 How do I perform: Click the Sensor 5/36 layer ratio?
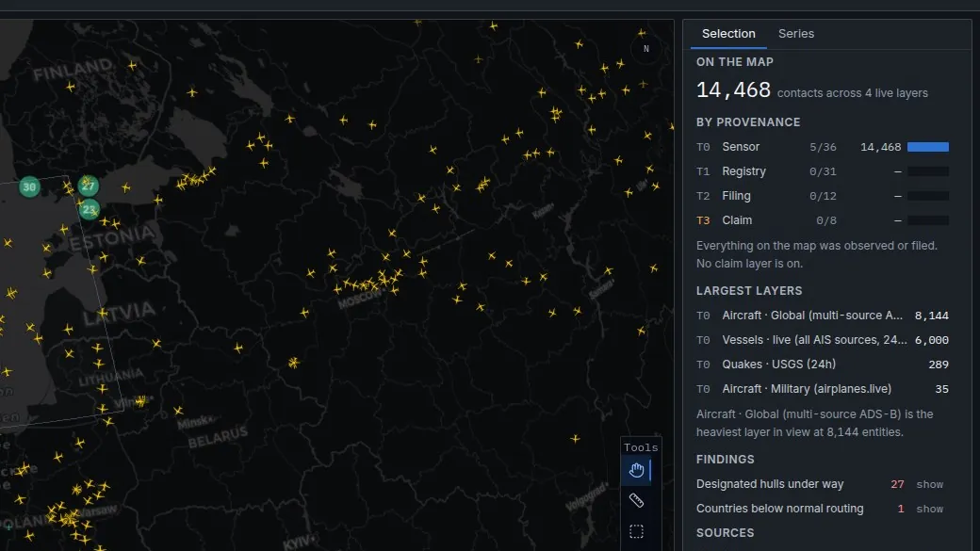(823, 148)
